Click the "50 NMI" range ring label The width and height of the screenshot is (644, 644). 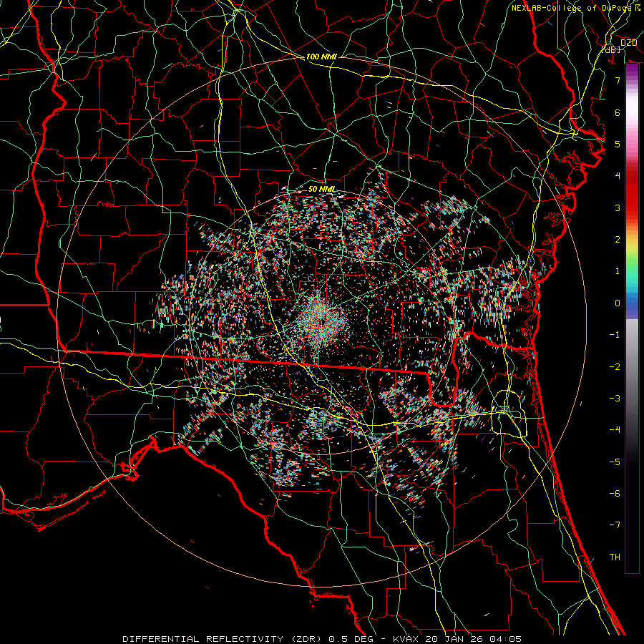tap(321, 189)
